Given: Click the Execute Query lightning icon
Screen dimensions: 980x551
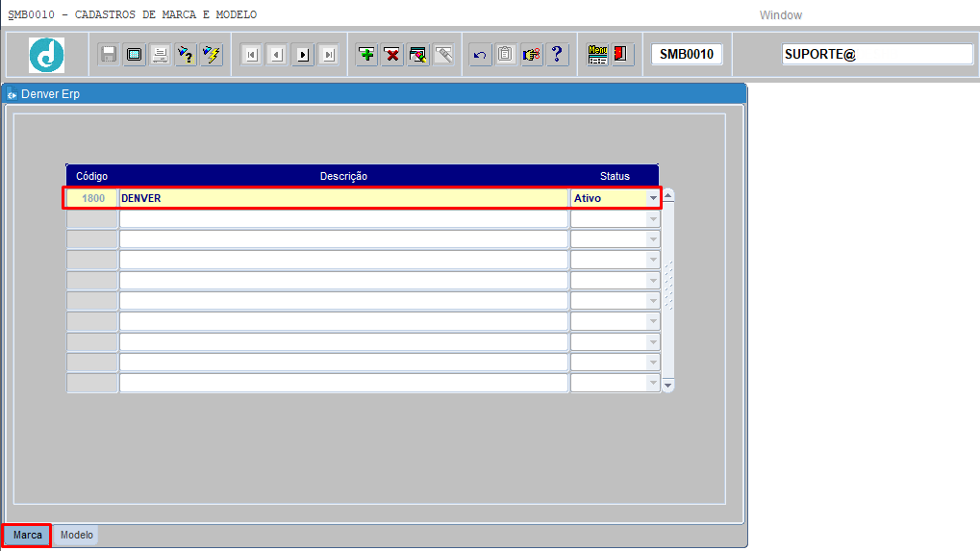Looking at the screenshot, I should coord(212,55).
